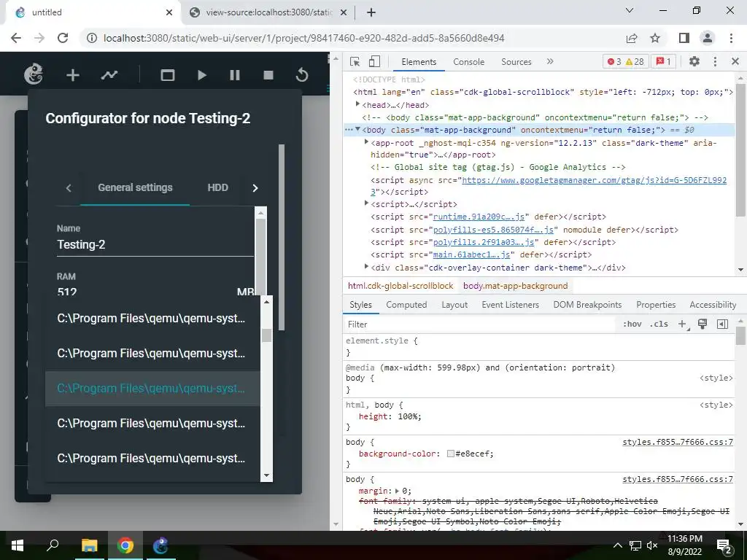Bookmark this page with star icon
The width and height of the screenshot is (747, 560).
point(656,38)
